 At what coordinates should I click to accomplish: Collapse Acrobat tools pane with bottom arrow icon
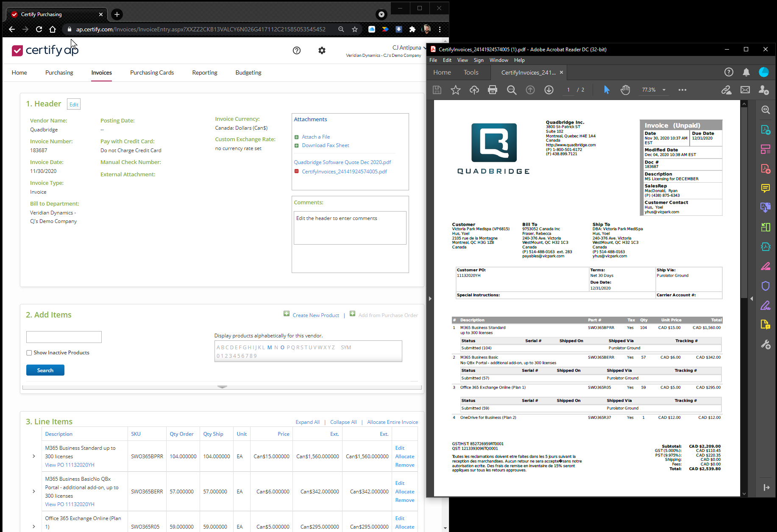[766, 487]
